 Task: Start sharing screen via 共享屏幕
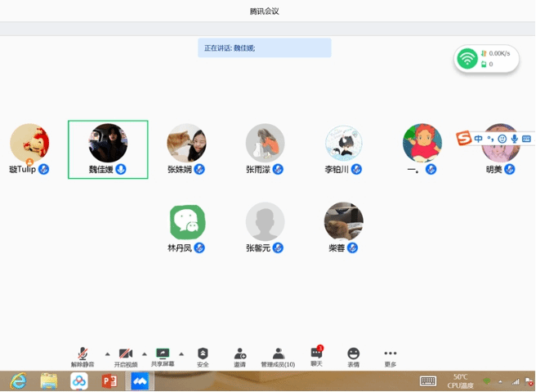coord(163,354)
